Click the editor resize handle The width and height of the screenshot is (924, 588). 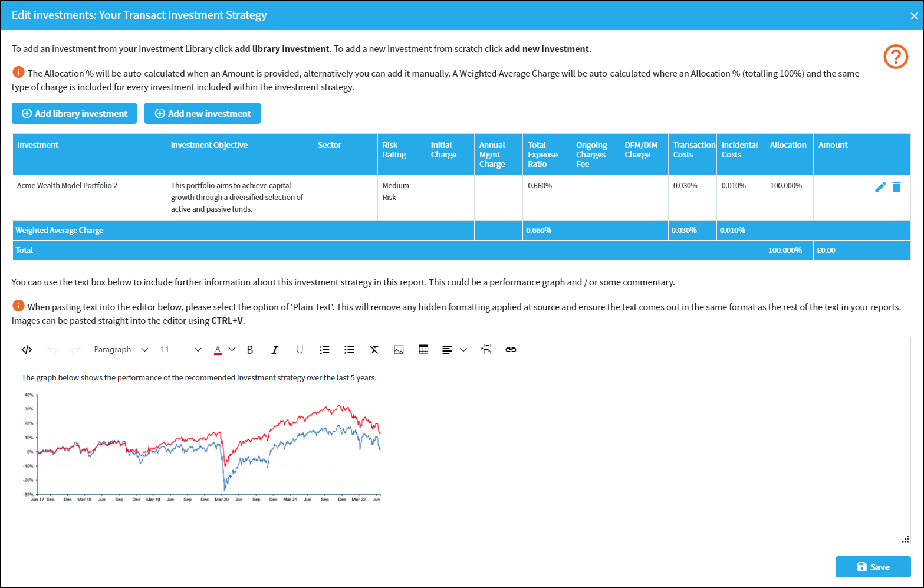[x=906, y=539]
